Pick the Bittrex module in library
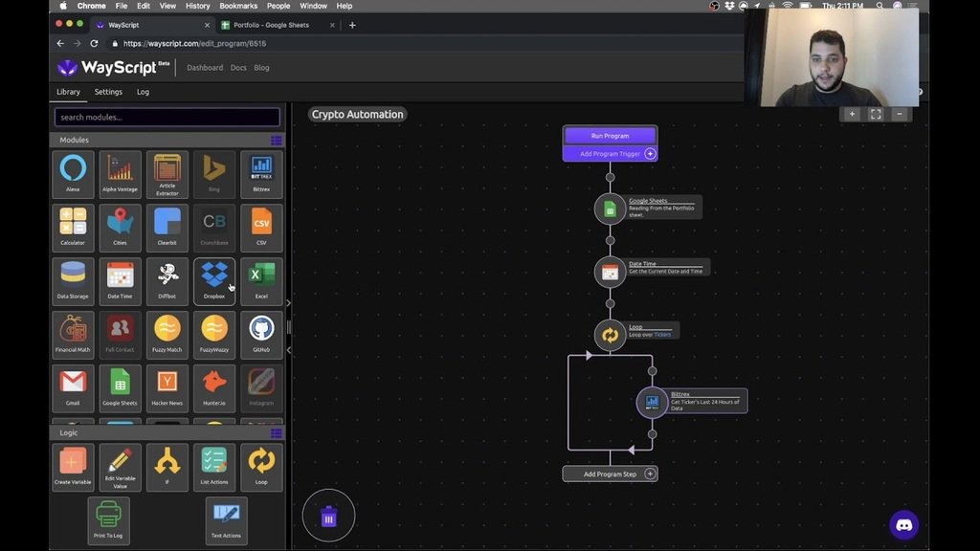The height and width of the screenshot is (551, 980). (x=261, y=174)
